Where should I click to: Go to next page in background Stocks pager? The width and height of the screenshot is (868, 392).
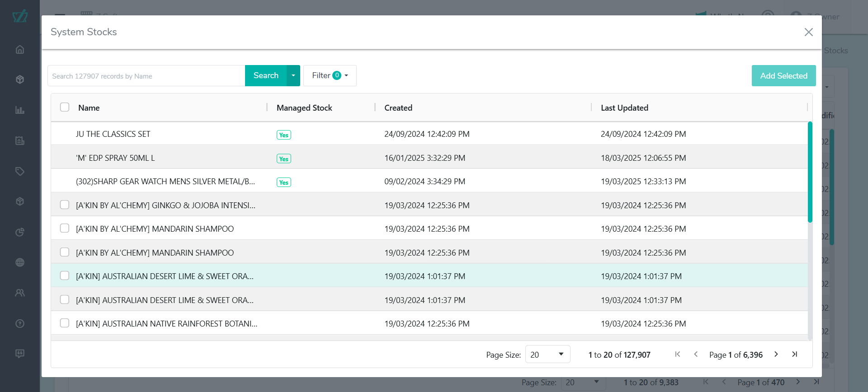coord(798,382)
